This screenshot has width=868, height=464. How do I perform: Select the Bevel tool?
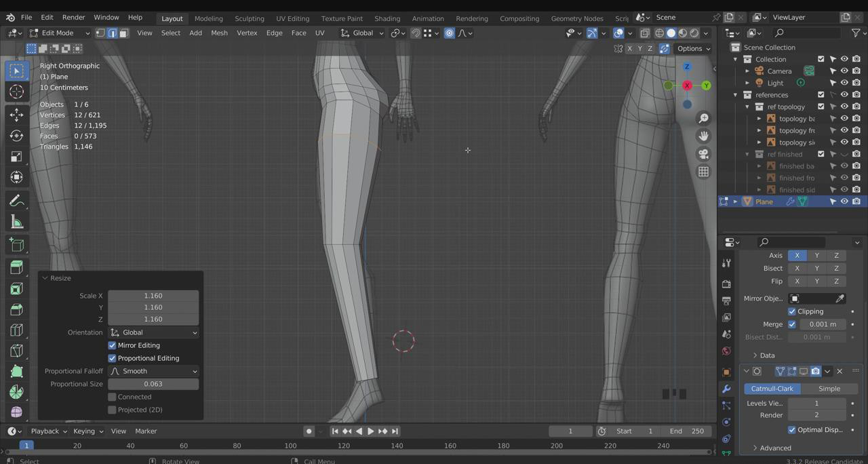pos(17,309)
